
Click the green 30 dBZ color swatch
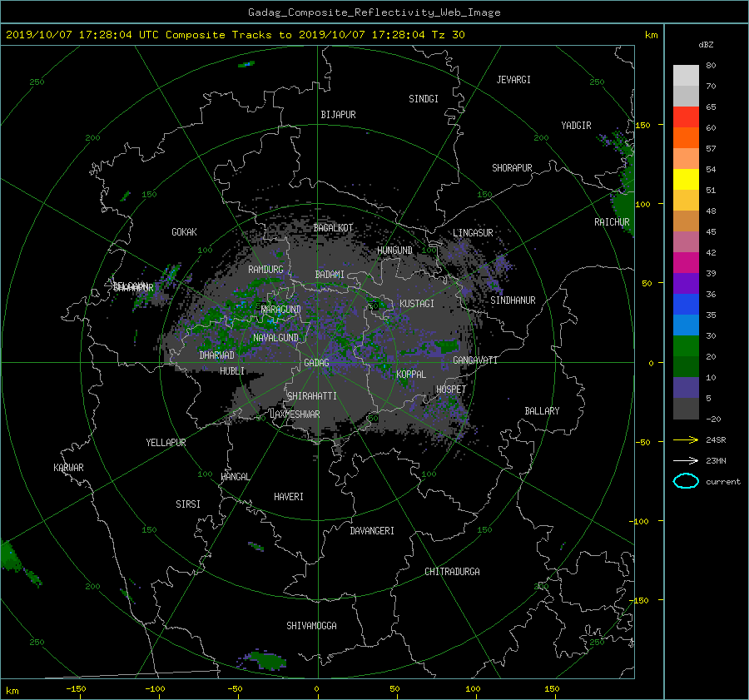click(686, 345)
